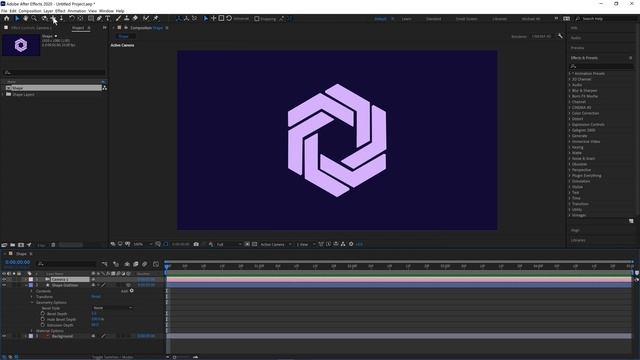Image resolution: width=640 pixels, height=360 pixels.
Task: Select the Clone Stamp tool
Action: (127, 18)
